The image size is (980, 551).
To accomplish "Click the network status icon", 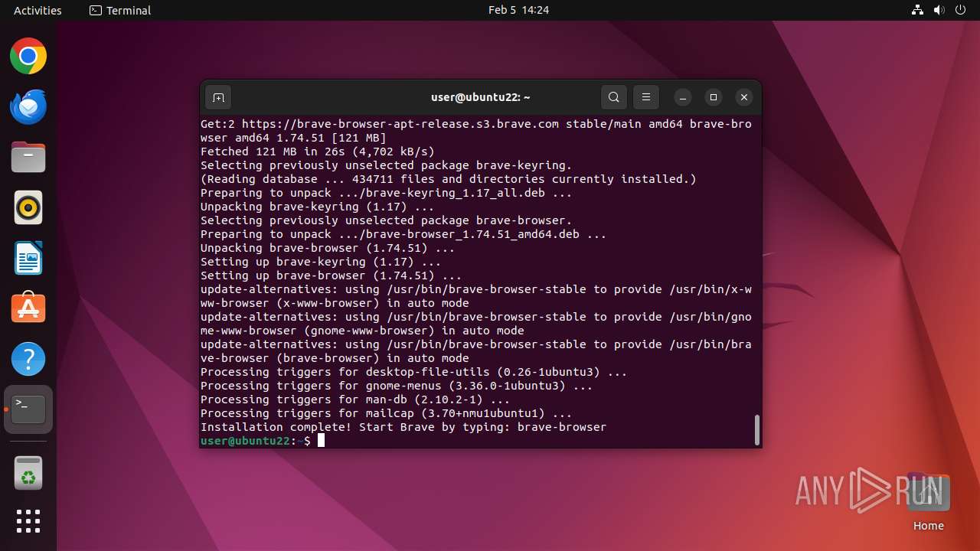I will pyautogui.click(x=918, y=10).
